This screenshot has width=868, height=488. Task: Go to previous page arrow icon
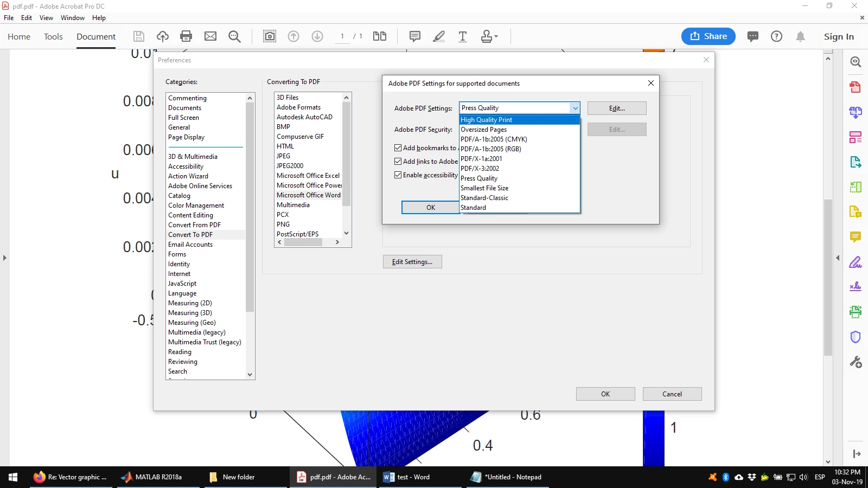coord(293,36)
